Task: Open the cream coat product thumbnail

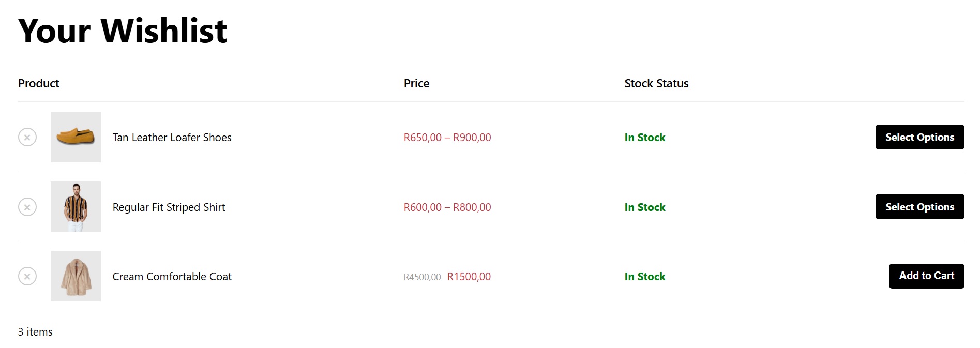Action: [76, 276]
